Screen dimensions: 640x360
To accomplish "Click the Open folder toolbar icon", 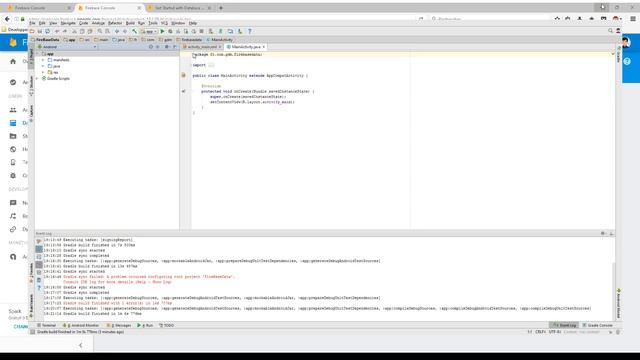I will click(32, 31).
